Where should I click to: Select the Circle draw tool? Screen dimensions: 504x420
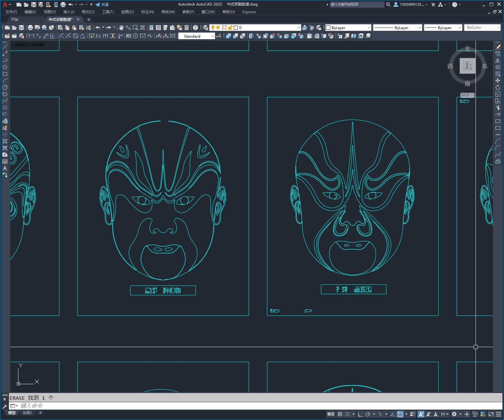point(5,87)
